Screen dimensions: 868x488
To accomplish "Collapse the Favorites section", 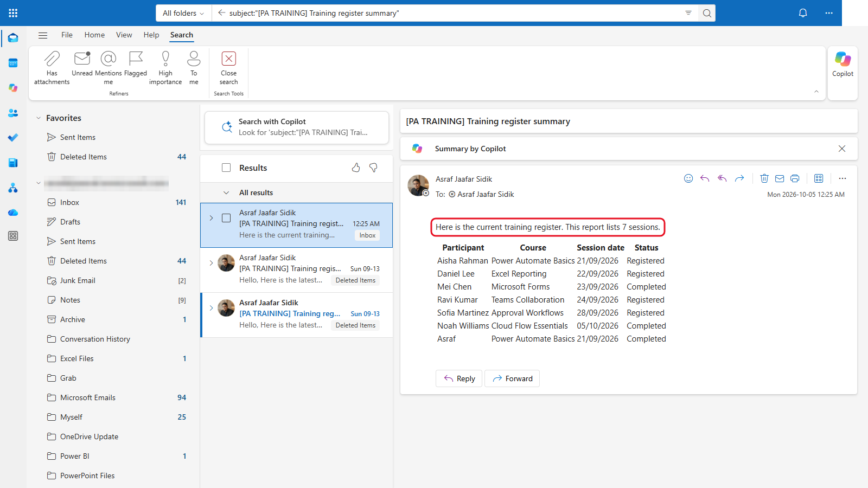I will [39, 118].
